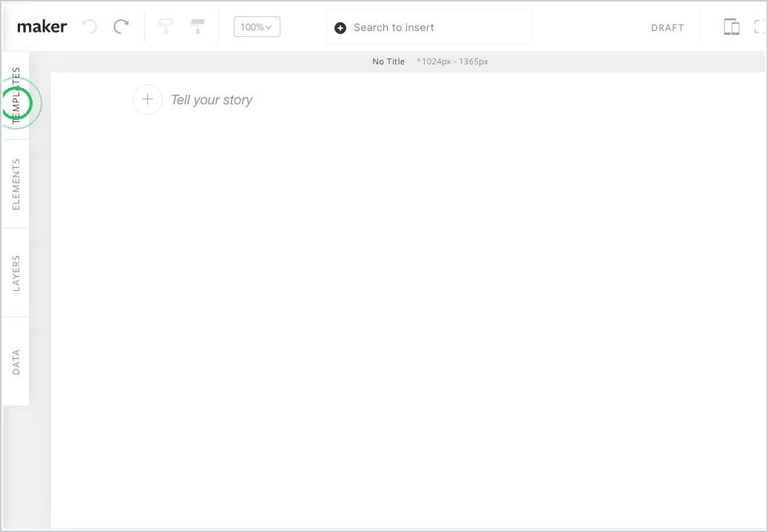Click the Search to insert field
This screenshot has width=768, height=532.
point(430,27)
